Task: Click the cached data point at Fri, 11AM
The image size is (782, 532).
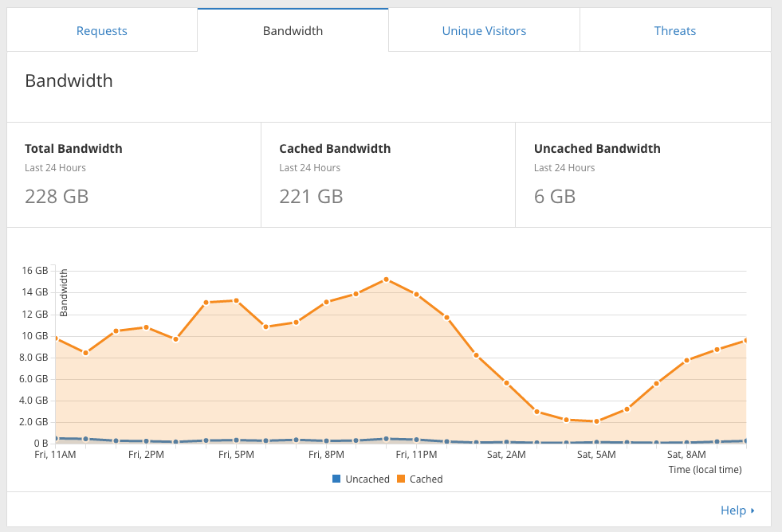Action: tap(55, 338)
